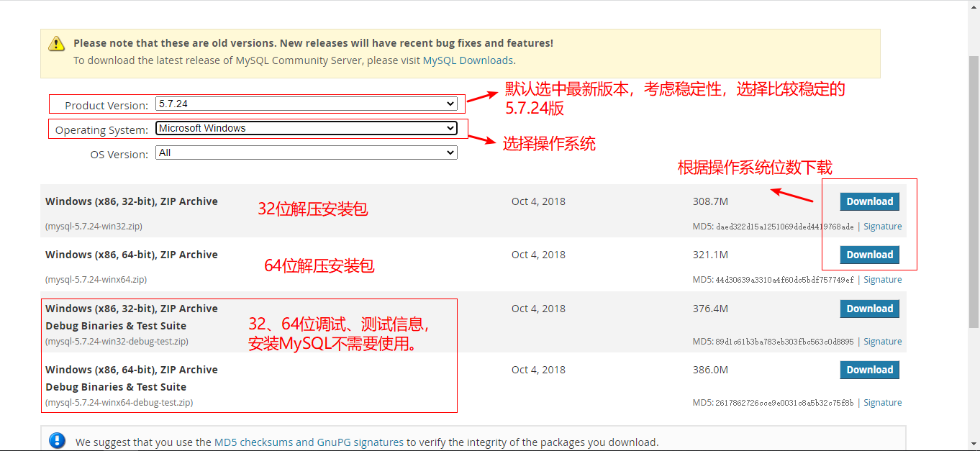This screenshot has width=980, height=451.
Task: Open Signature link for mysql-5.7.24-winx64.zip
Action: coord(882,280)
